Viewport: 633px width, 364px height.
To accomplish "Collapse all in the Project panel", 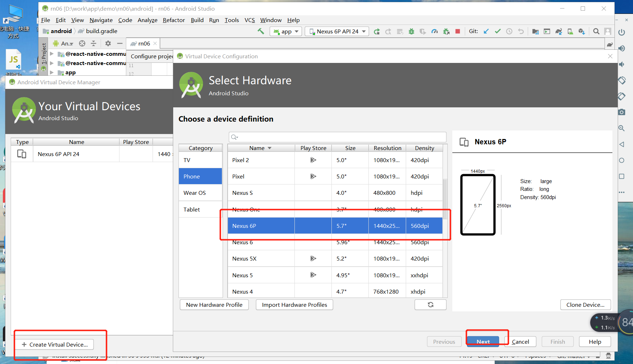I will [94, 43].
